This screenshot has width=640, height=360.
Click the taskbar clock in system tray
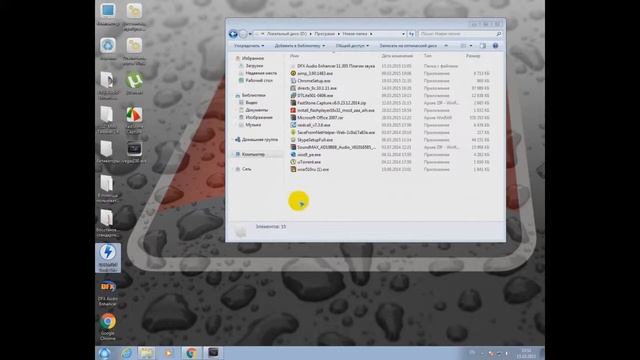coord(526,353)
